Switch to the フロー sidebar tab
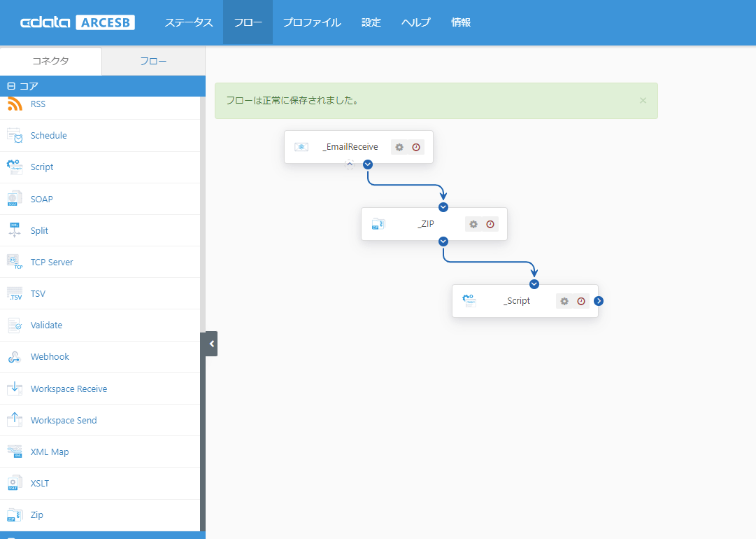Screen dimensions: 756x539 pyautogui.click(x=153, y=62)
